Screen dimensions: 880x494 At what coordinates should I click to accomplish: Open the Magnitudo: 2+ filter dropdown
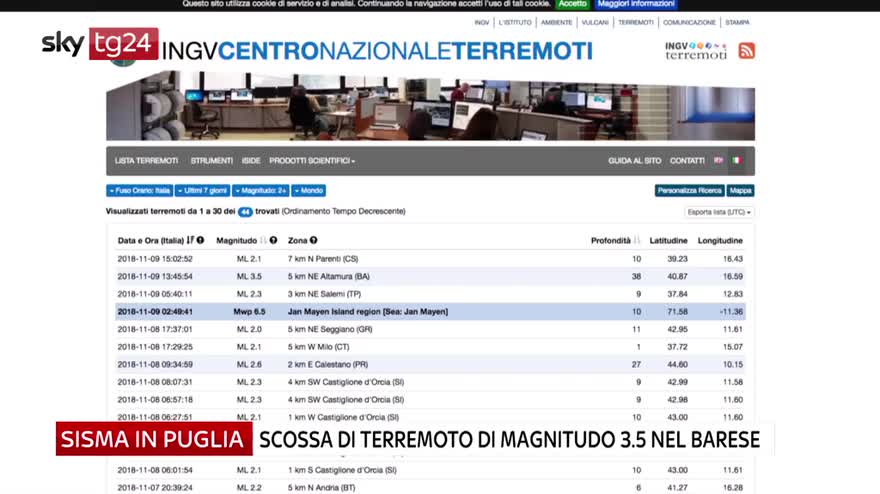[x=261, y=190]
